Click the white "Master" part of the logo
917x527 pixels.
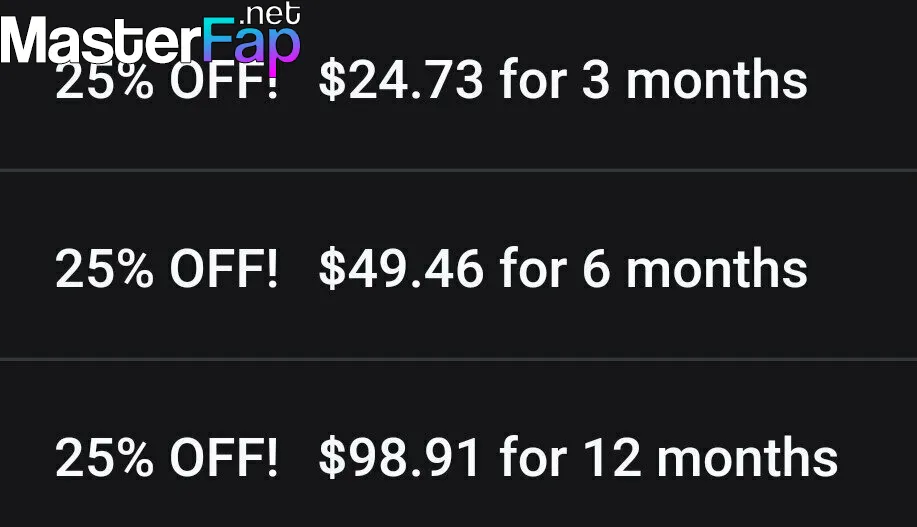[98, 42]
